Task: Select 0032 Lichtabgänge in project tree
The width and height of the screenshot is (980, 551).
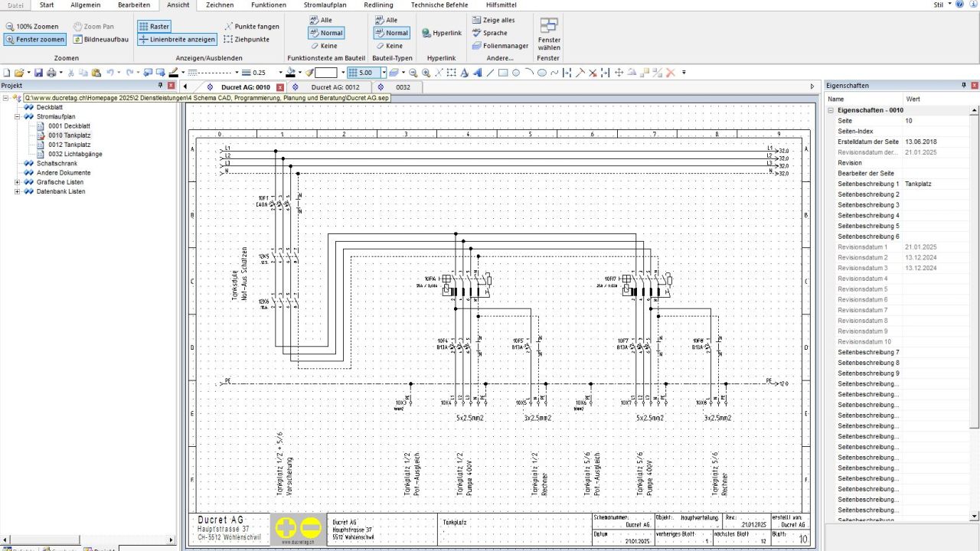Action: click(x=74, y=154)
